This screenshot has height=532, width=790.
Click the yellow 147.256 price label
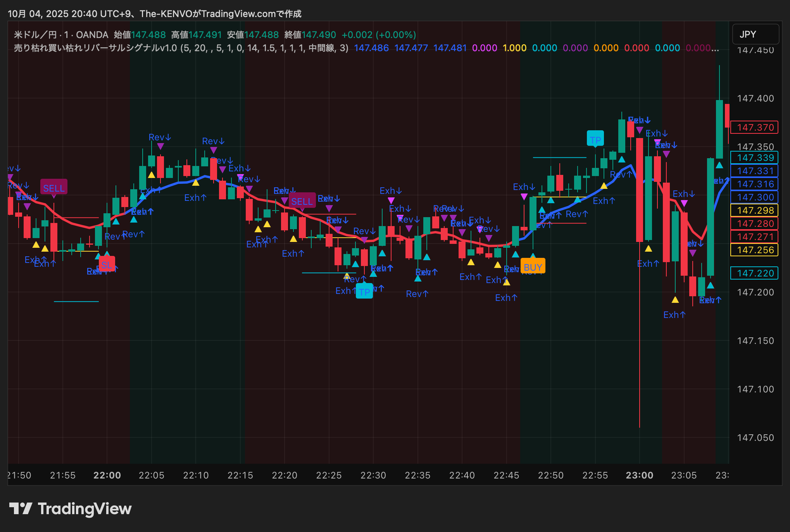click(754, 250)
